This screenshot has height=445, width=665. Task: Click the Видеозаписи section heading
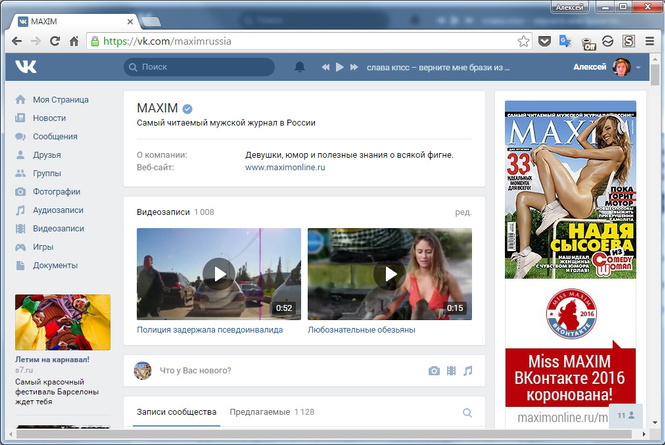(x=163, y=212)
